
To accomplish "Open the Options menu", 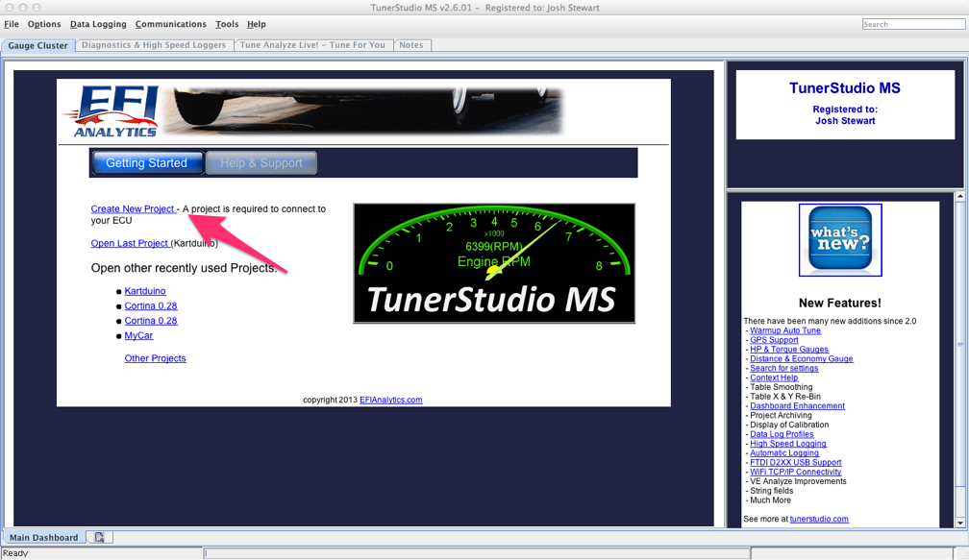I will [x=44, y=24].
